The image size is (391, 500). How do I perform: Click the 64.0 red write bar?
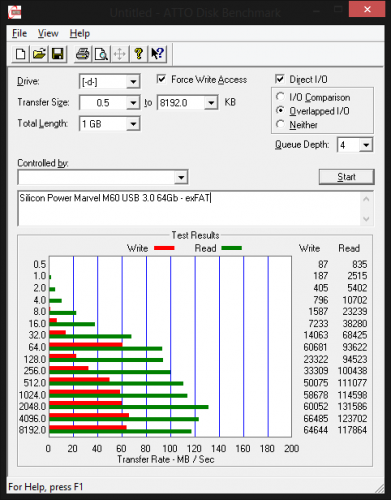point(86,345)
